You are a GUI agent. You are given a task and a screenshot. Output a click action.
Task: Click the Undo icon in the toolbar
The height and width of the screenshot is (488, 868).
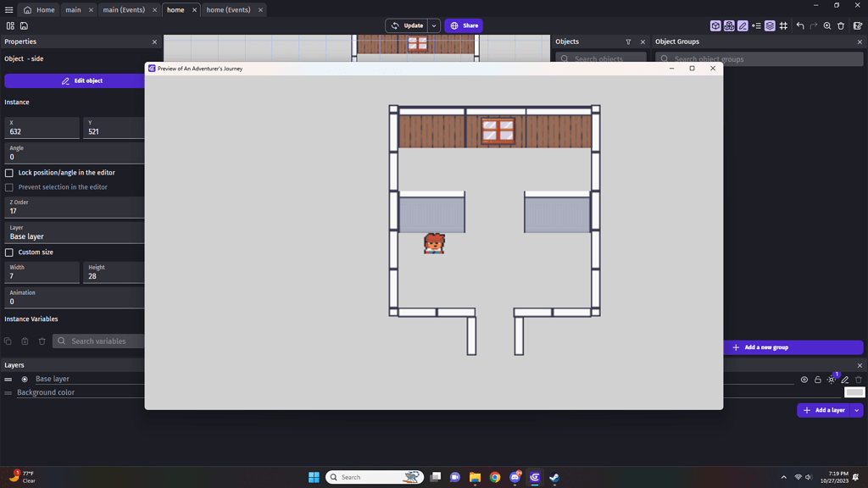[x=800, y=26]
